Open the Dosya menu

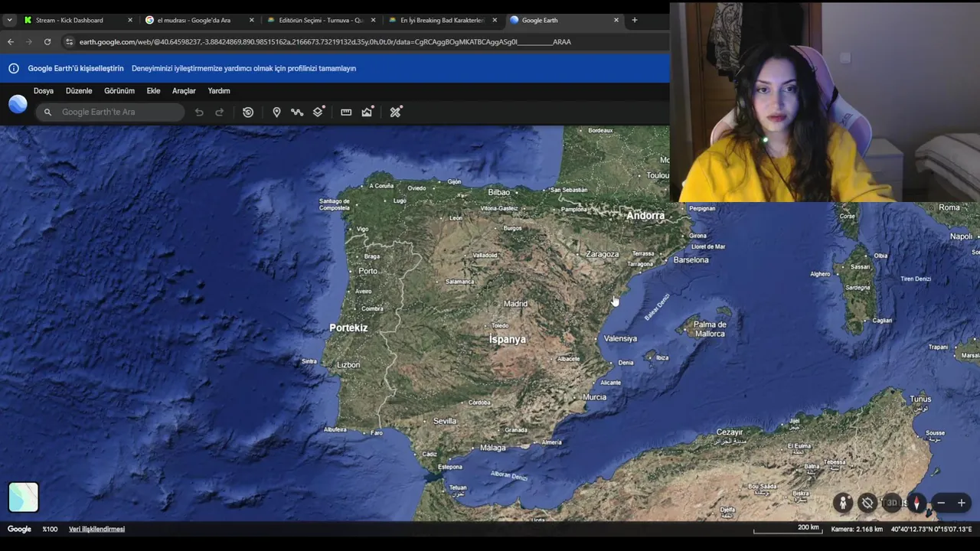(x=44, y=90)
